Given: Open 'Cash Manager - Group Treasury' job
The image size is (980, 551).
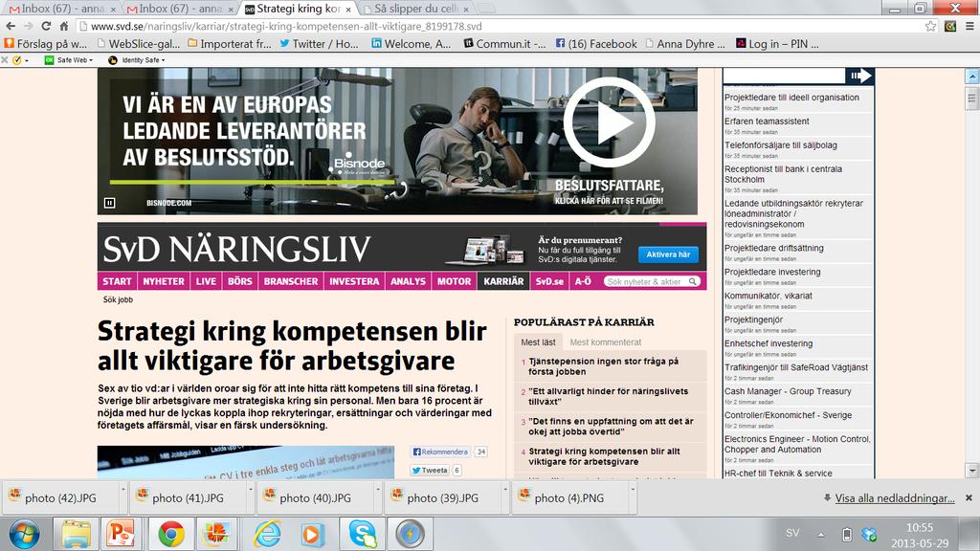Looking at the screenshot, I should click(789, 391).
